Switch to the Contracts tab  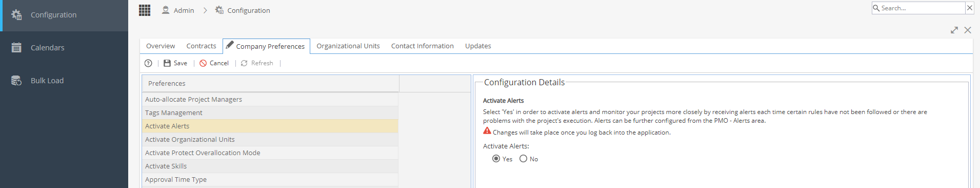pyautogui.click(x=201, y=46)
